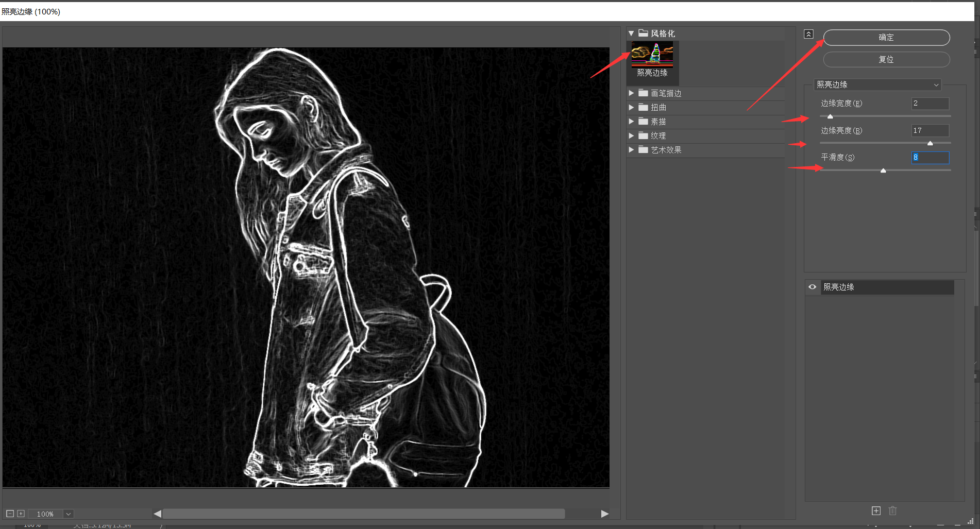Open the zoom percentage dropdown
This screenshot has height=529, width=980.
click(x=69, y=514)
